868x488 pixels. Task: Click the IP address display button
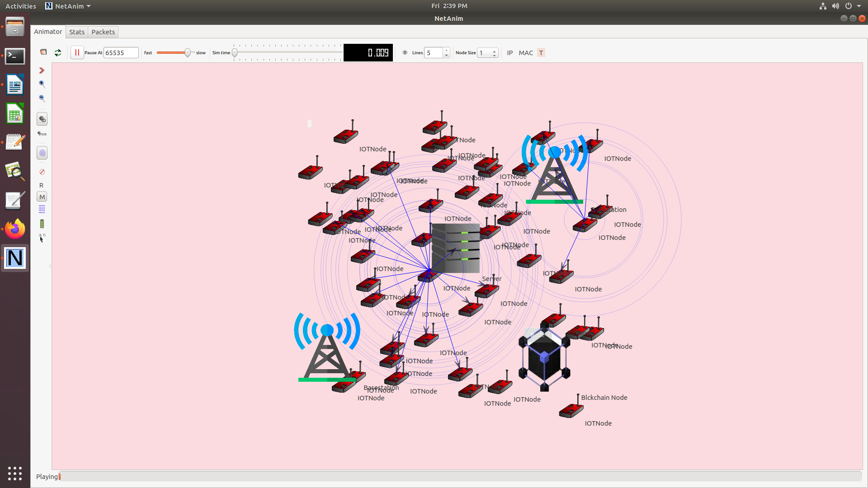click(510, 53)
